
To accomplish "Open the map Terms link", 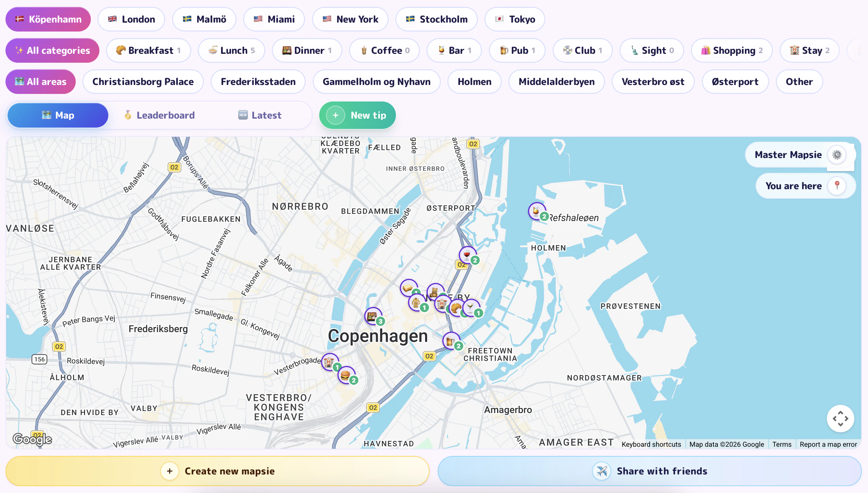I will coord(782,444).
